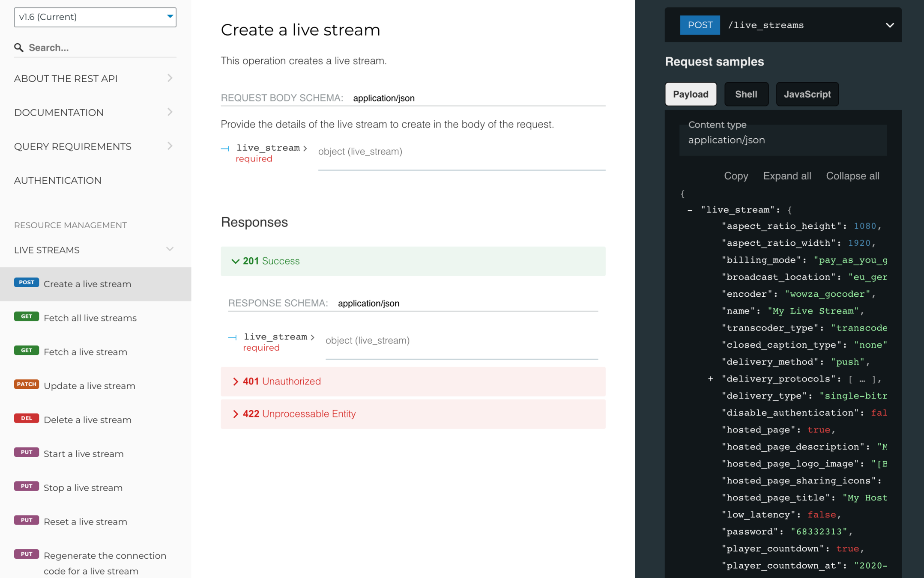Open the v1.6 (Current) version dropdown

(95, 17)
